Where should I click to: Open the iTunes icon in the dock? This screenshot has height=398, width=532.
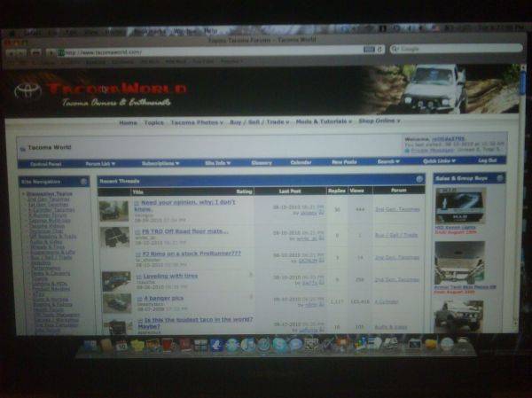(x=247, y=345)
